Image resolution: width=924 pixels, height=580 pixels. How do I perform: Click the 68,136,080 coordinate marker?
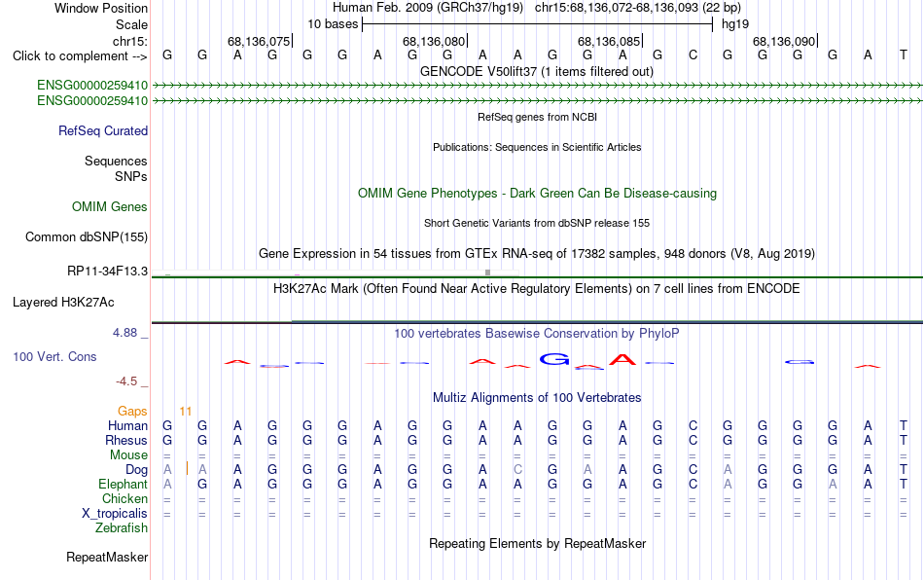pos(434,41)
